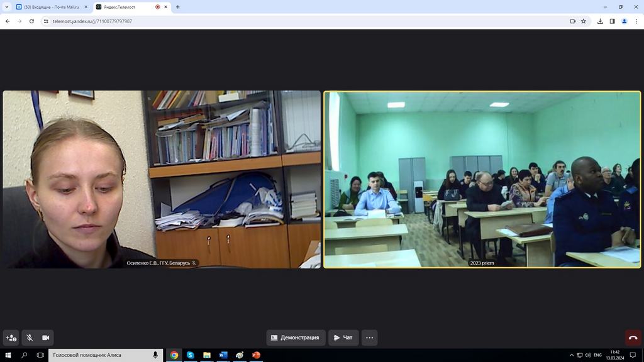Image resolution: width=644 pixels, height=362 pixels.
Task: Bookmark this page with star icon
Action: [x=584, y=21]
